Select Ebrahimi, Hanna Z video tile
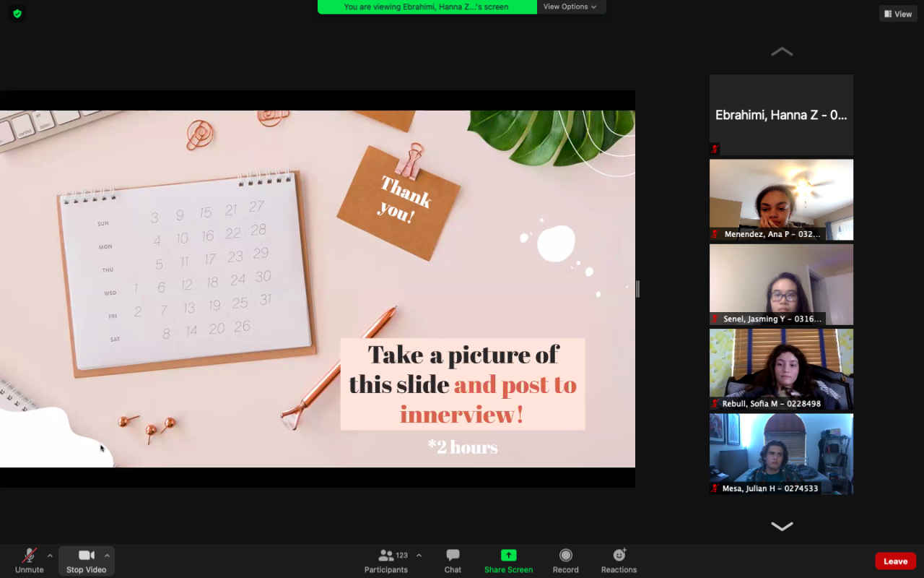This screenshot has width=924, height=578. [x=781, y=115]
